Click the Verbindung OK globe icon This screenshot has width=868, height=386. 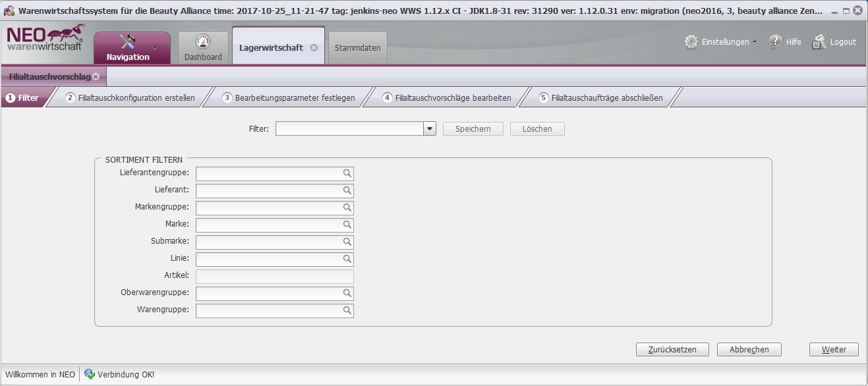(x=90, y=374)
